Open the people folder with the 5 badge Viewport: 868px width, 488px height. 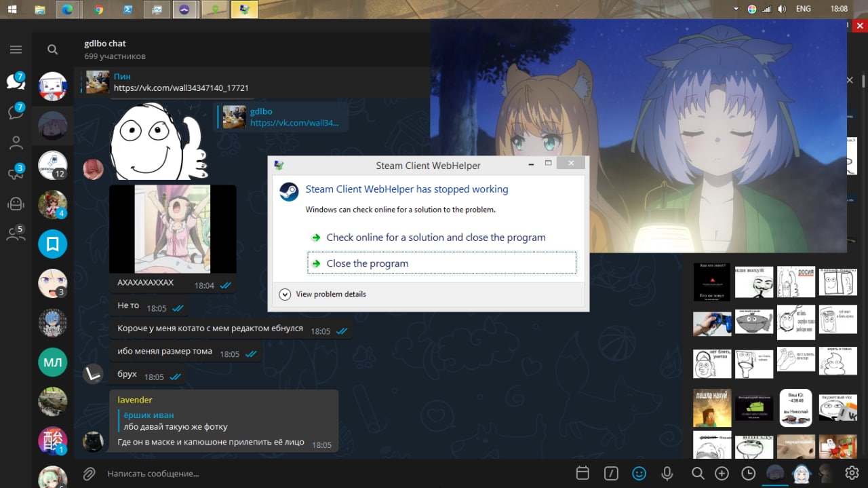16,234
